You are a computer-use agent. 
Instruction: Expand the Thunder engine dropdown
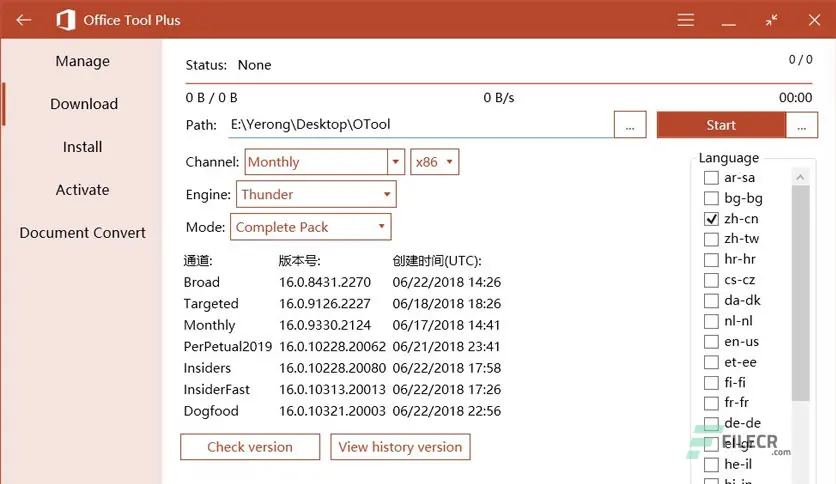(x=316, y=195)
